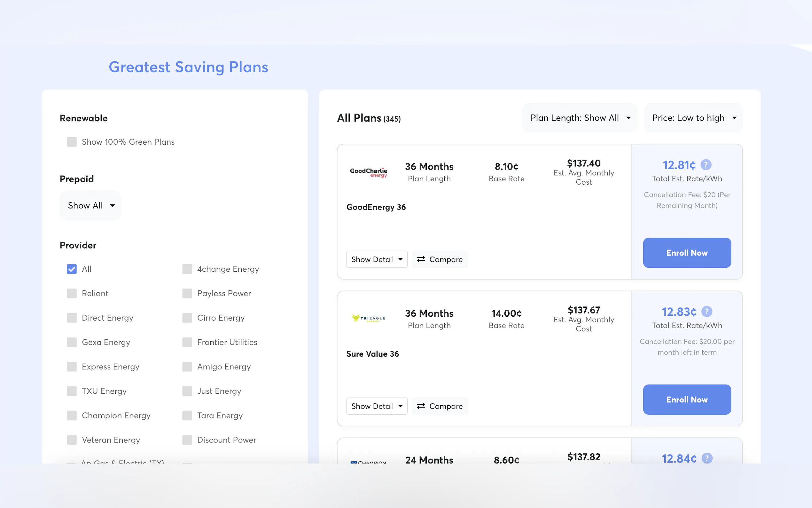Open the Price: Low to high sort dropdown
Viewport: 812px width, 508px height.
[x=693, y=118]
